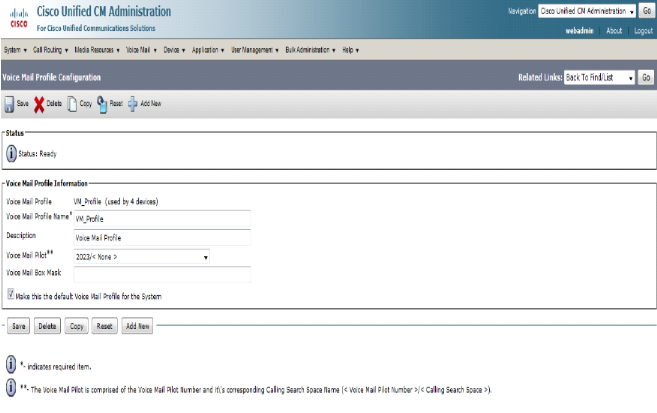Click the Description input field

coord(163,237)
